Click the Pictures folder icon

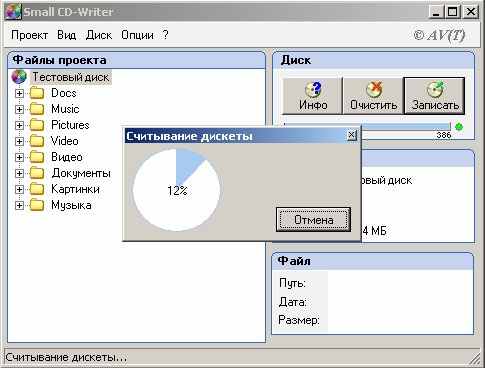point(37,125)
